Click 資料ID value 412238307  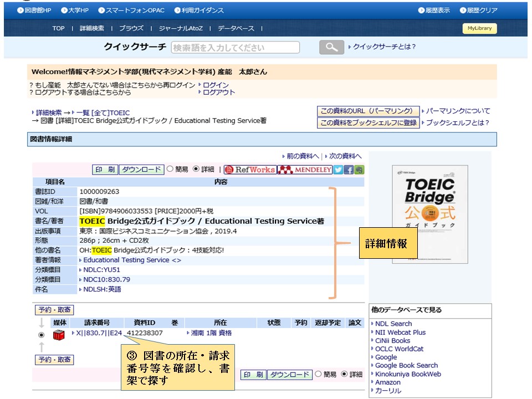pos(145,333)
